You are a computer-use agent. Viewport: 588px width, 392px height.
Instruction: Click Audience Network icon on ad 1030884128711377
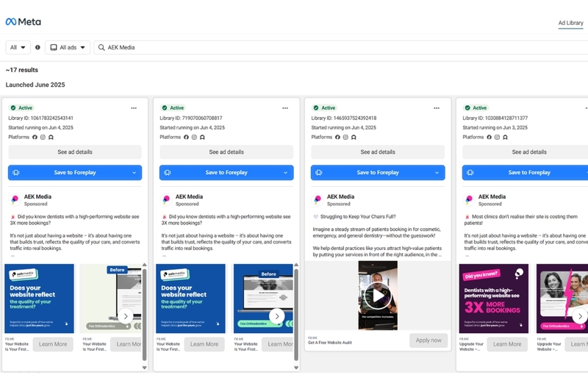tap(506, 137)
